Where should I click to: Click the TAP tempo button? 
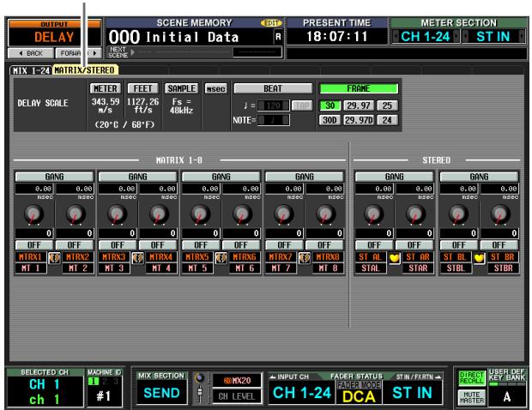click(x=302, y=106)
